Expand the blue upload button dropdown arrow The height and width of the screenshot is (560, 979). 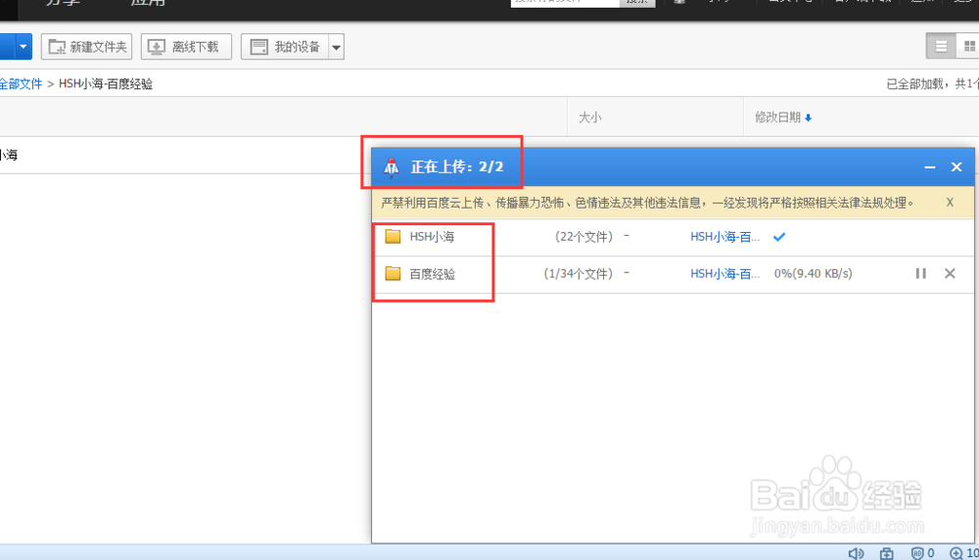click(x=23, y=47)
